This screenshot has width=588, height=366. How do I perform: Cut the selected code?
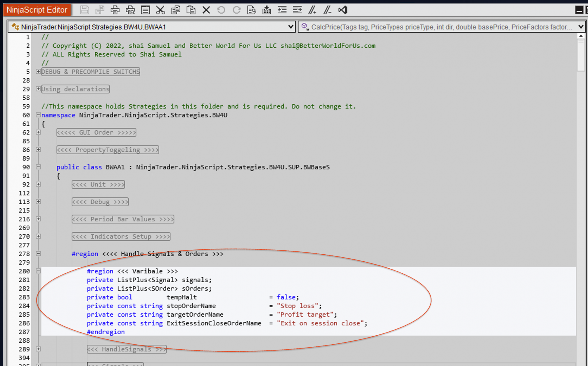click(160, 10)
